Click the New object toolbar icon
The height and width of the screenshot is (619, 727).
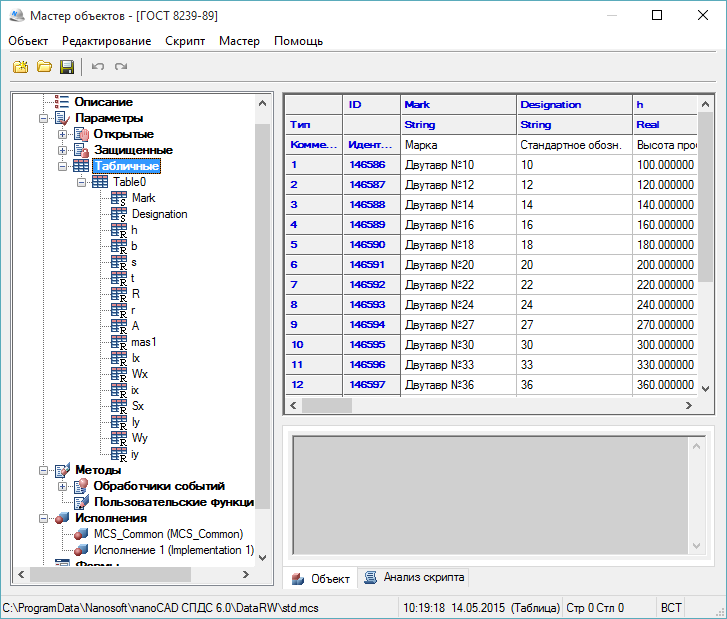(20, 67)
